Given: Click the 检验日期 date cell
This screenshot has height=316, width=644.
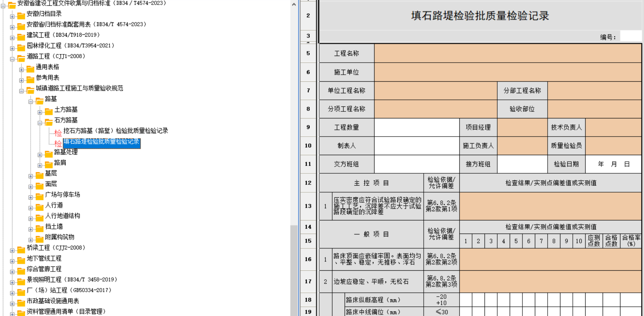Looking at the screenshot, I should point(613,164).
